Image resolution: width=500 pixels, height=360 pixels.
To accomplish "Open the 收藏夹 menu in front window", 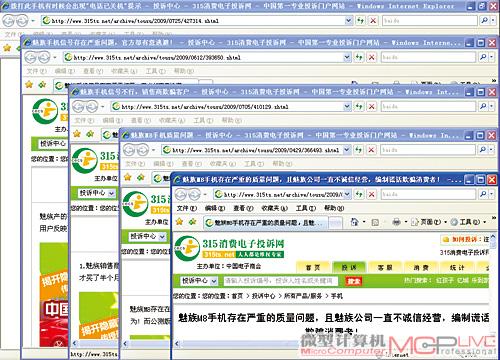I will coord(274,208).
